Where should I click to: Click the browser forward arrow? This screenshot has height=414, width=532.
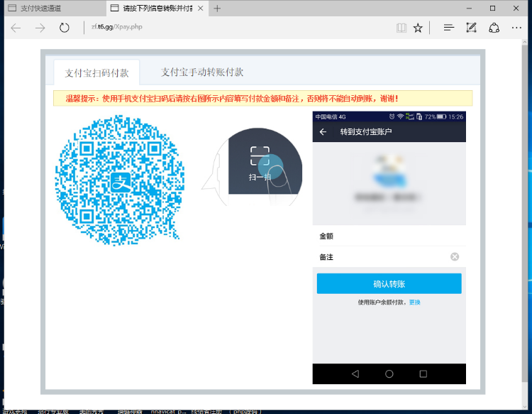click(x=40, y=28)
